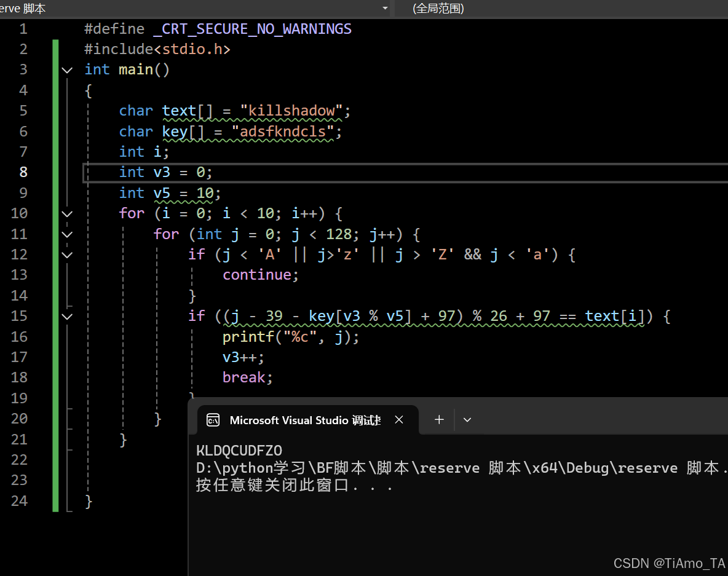Viewport: 728px width, 576px height.
Task: Collapse the inner for loop on line 11
Action: pos(66,234)
